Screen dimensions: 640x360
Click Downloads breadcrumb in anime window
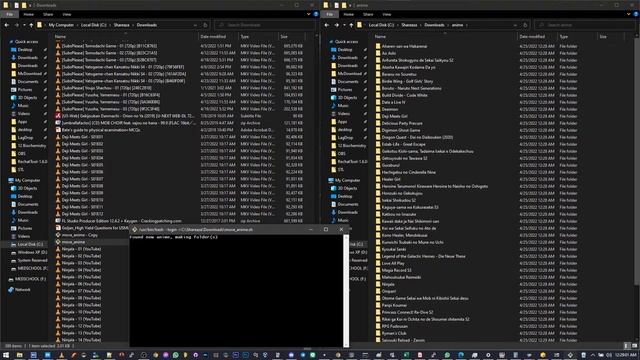click(x=434, y=25)
